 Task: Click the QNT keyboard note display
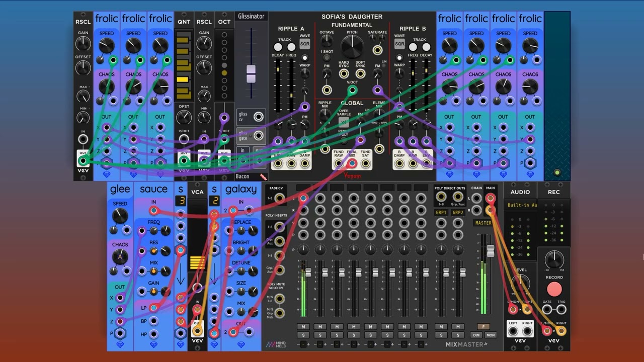184,65
